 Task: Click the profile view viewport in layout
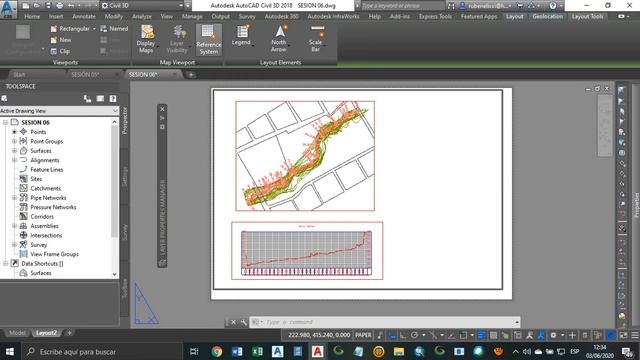(307, 251)
